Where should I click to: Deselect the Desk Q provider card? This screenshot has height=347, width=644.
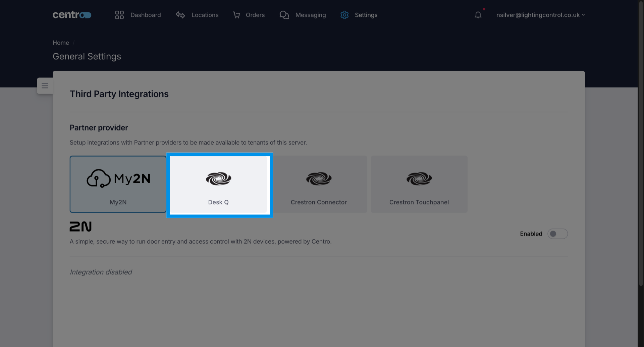[220, 185]
